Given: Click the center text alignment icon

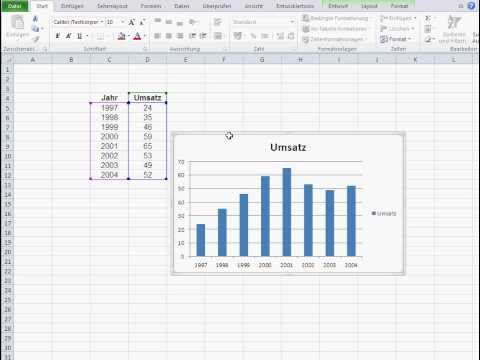Looking at the screenshot, I should point(169,36).
